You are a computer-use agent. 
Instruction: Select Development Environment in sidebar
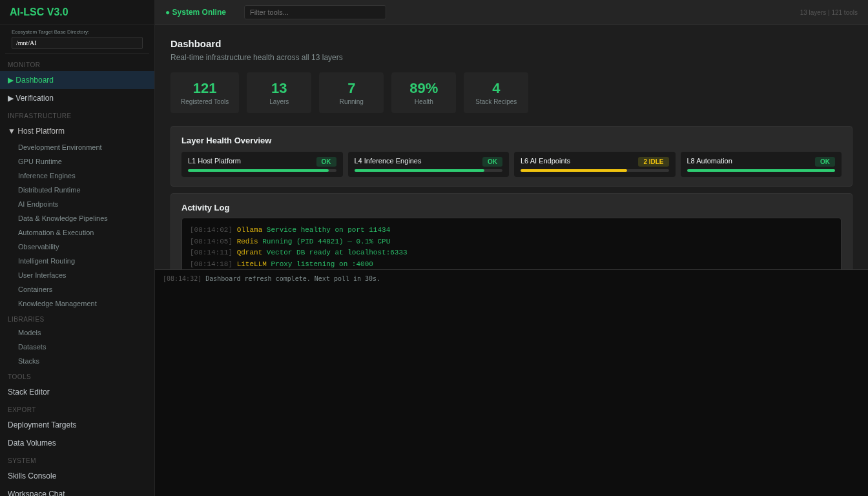(77, 147)
